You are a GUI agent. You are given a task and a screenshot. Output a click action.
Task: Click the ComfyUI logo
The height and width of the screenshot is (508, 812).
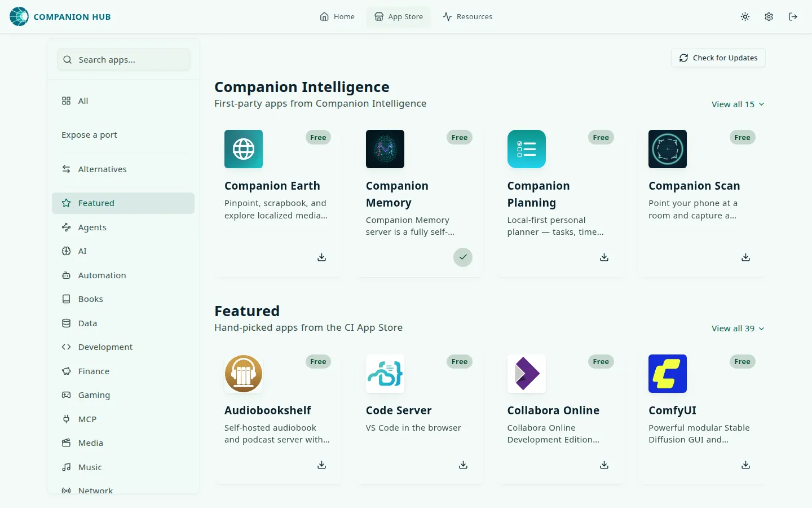pyautogui.click(x=668, y=374)
